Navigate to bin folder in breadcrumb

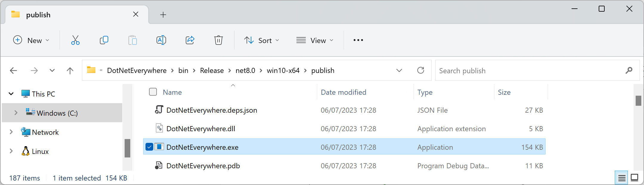pos(183,71)
